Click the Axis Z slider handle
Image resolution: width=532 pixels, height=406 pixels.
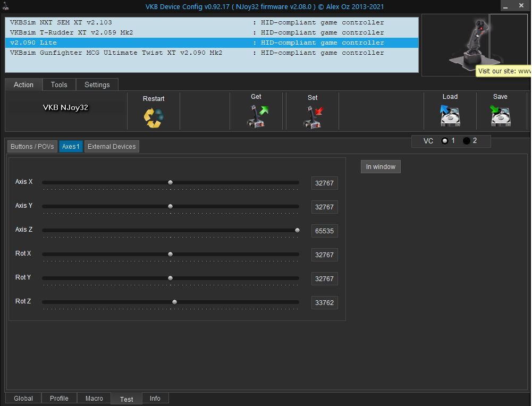tap(297, 230)
